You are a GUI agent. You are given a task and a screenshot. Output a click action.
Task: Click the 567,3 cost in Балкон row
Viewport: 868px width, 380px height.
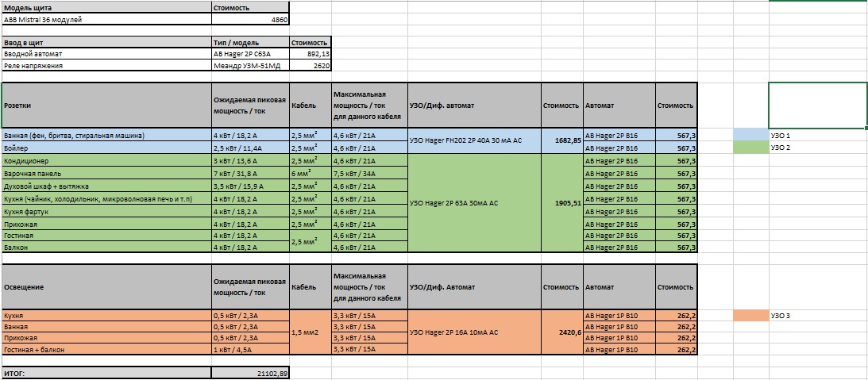point(677,248)
